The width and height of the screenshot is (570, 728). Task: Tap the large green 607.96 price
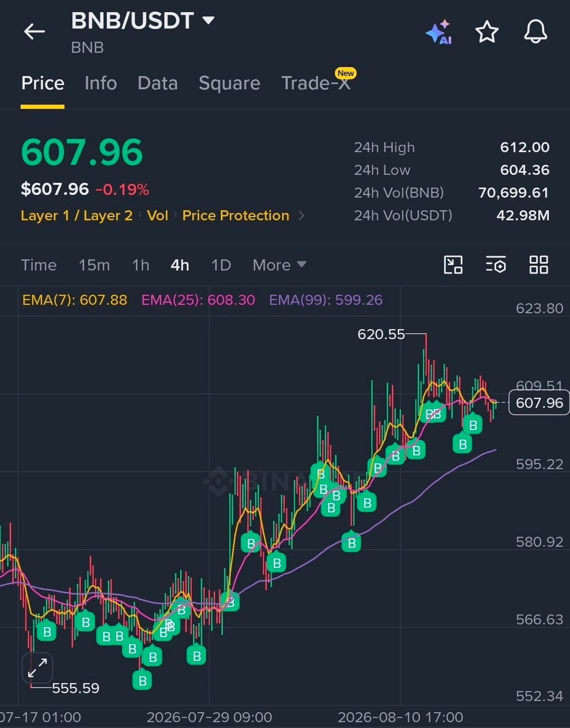[82, 152]
